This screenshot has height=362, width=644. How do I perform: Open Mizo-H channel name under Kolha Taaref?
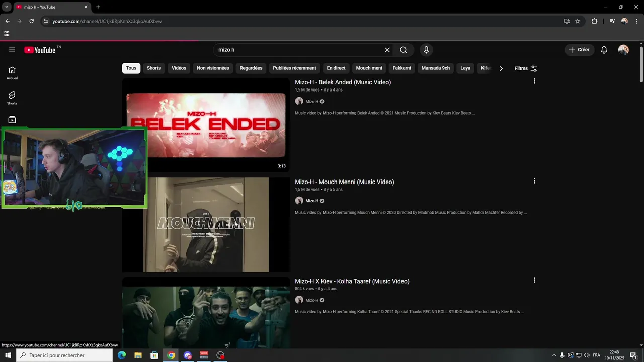(x=312, y=300)
